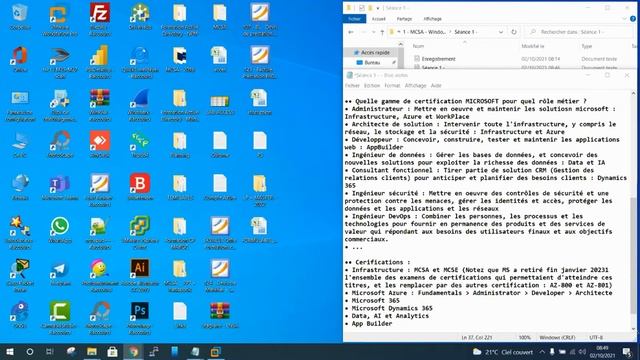Screen dimensions: 640x360
Task: Open the Camtasia green C shortcut
Action: pos(60,318)
